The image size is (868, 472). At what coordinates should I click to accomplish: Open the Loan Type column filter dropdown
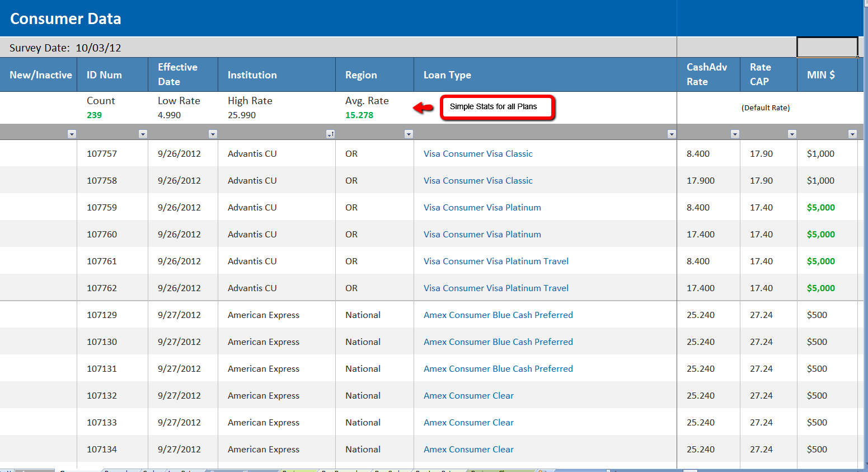(x=672, y=134)
